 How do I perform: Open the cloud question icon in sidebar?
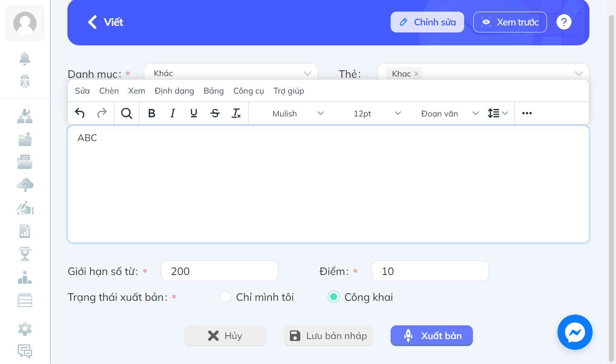[x=25, y=185]
